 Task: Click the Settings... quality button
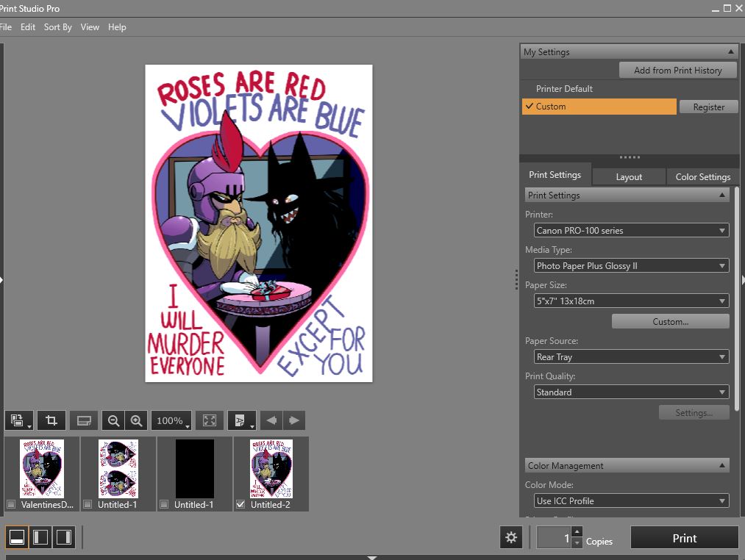pyautogui.click(x=694, y=413)
